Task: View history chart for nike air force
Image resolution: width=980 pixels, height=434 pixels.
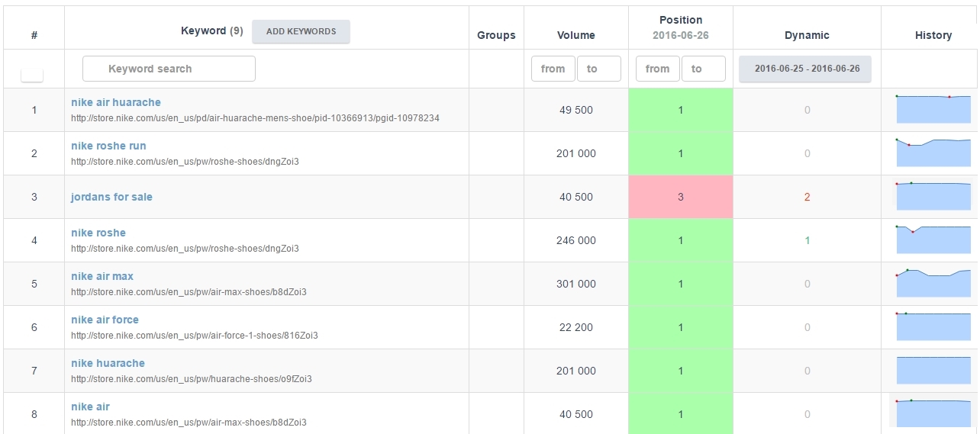Action: (x=933, y=326)
